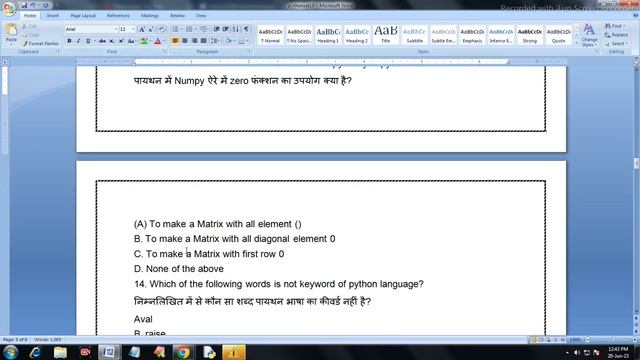Click the Decrease Indent icon

pos(217,29)
